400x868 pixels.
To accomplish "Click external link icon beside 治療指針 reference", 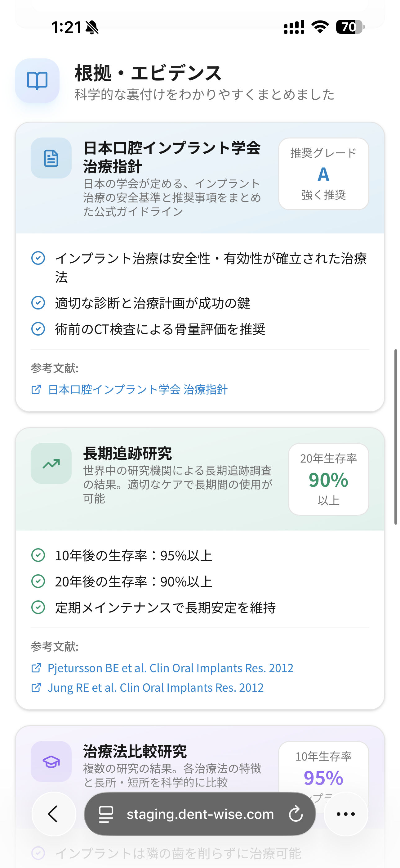I will [x=36, y=390].
